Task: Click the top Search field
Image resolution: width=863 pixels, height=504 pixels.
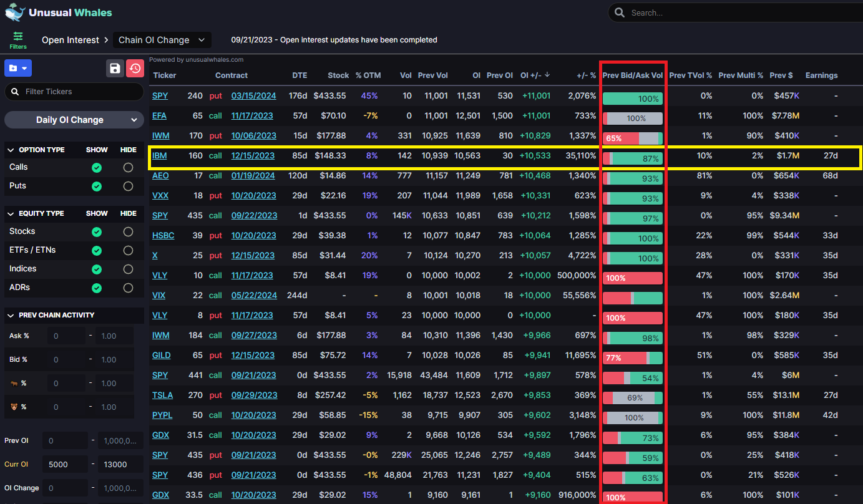Action: tap(736, 12)
